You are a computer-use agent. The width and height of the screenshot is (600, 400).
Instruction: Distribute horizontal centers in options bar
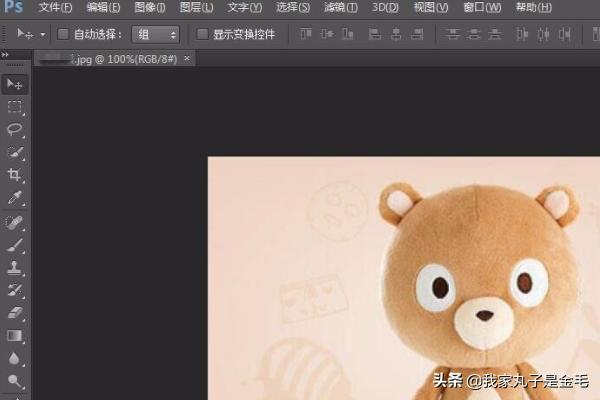click(x=543, y=34)
